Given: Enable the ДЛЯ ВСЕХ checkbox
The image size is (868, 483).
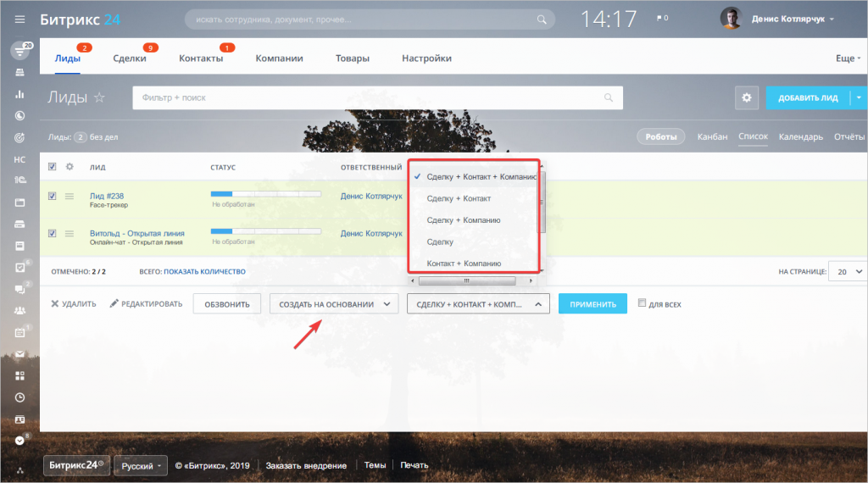Looking at the screenshot, I should [642, 303].
